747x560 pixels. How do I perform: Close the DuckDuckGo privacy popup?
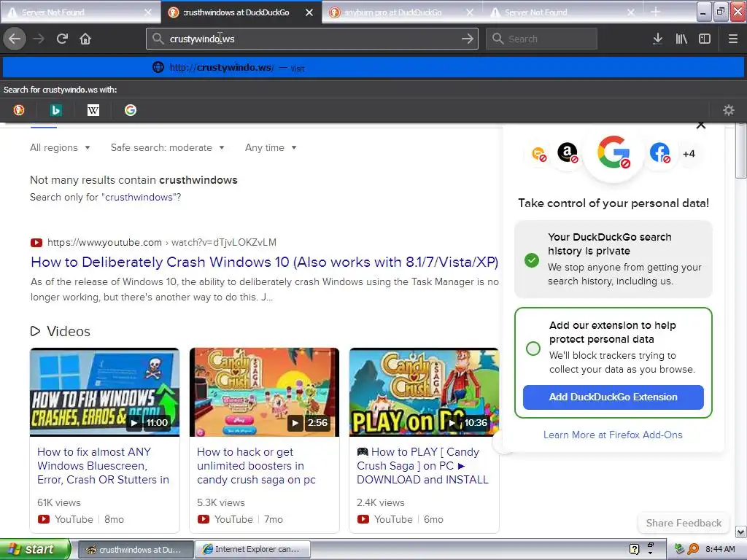click(701, 125)
